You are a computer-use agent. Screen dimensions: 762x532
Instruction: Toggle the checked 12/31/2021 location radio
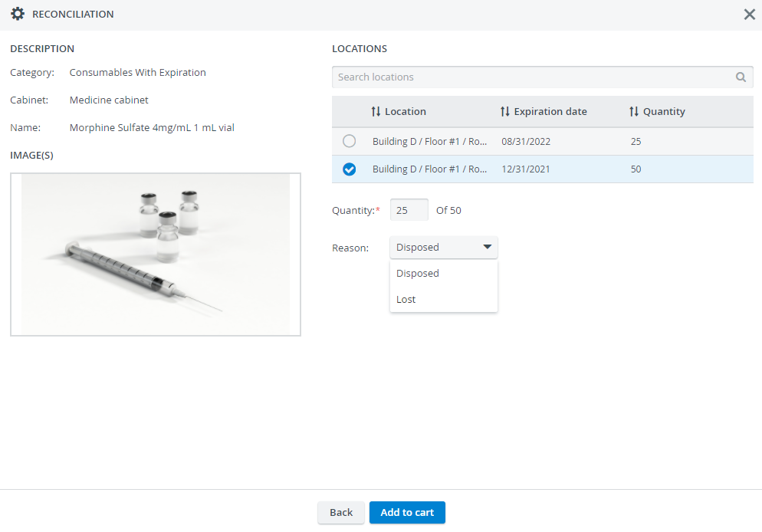pyautogui.click(x=349, y=169)
